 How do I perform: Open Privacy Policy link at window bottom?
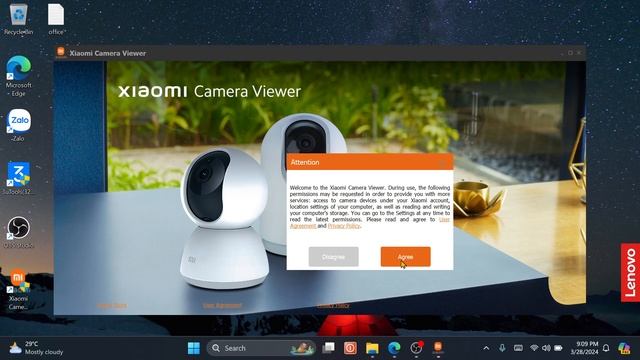point(333,305)
